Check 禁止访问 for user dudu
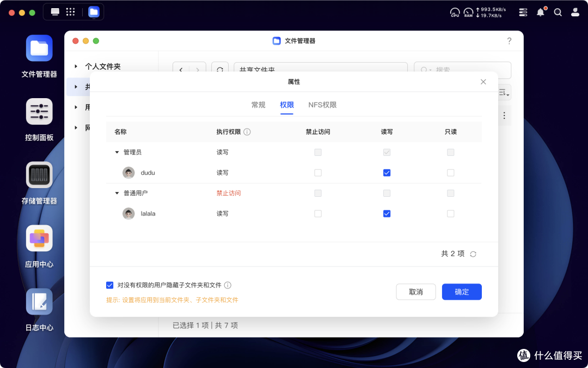The image size is (588, 368). [x=318, y=173]
